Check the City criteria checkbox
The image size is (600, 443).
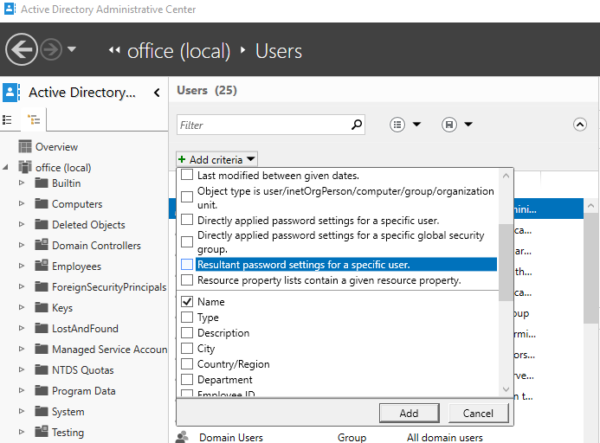187,349
